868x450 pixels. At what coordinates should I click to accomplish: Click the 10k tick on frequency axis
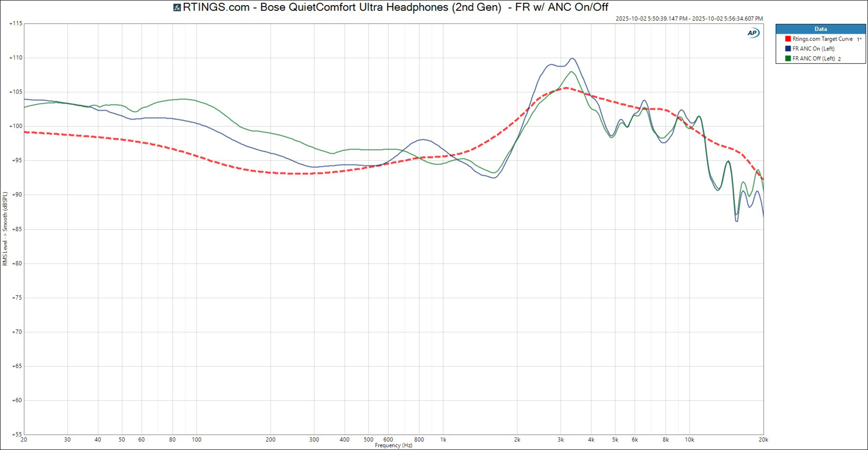[x=689, y=440]
